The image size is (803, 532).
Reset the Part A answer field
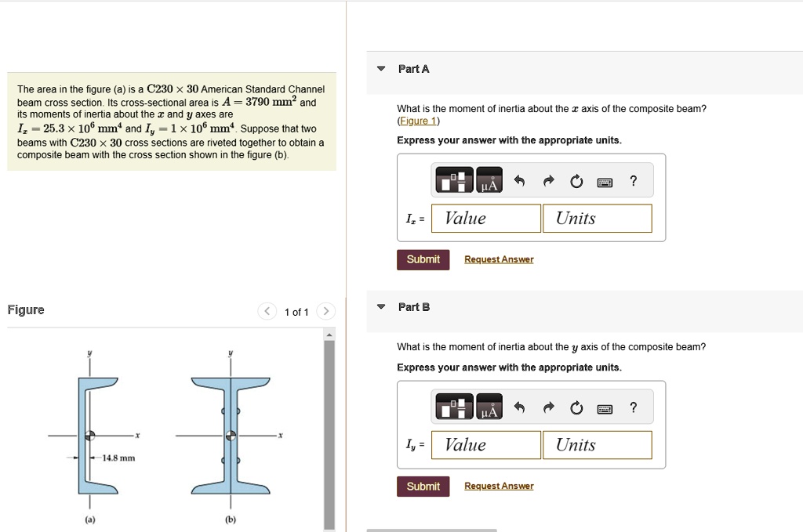[x=576, y=179]
